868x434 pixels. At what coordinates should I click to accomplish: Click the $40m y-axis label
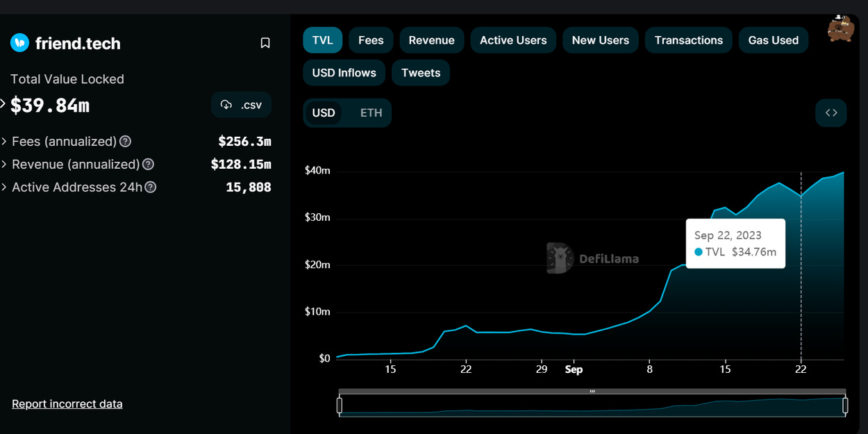[x=317, y=170]
